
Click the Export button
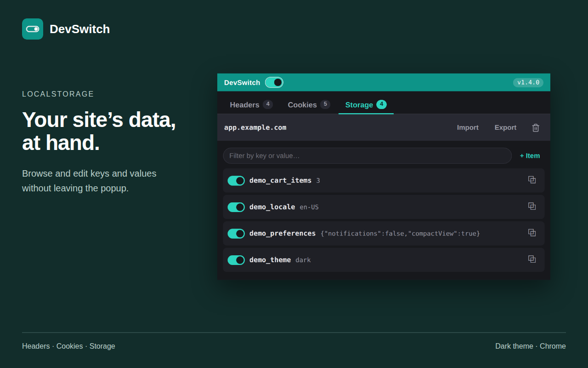505,127
